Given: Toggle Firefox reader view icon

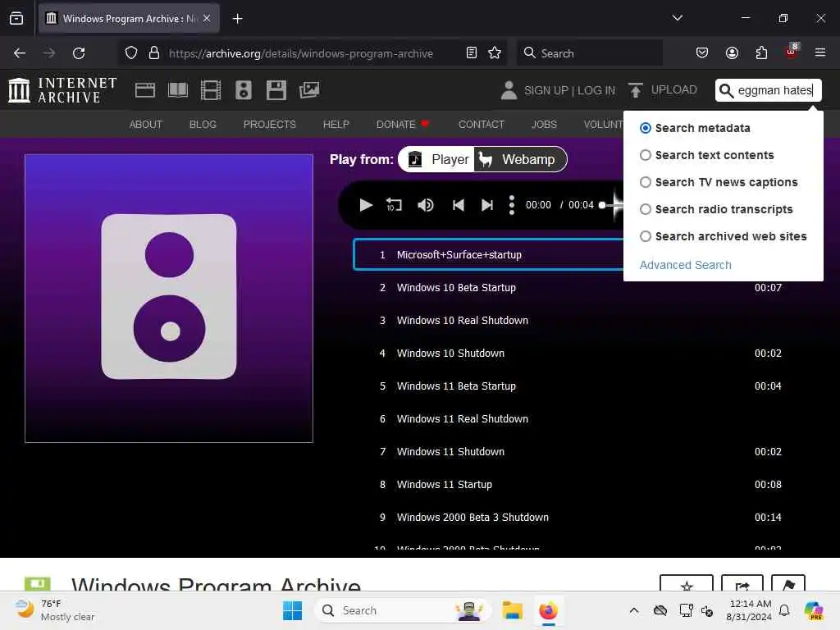Looking at the screenshot, I should (x=472, y=52).
